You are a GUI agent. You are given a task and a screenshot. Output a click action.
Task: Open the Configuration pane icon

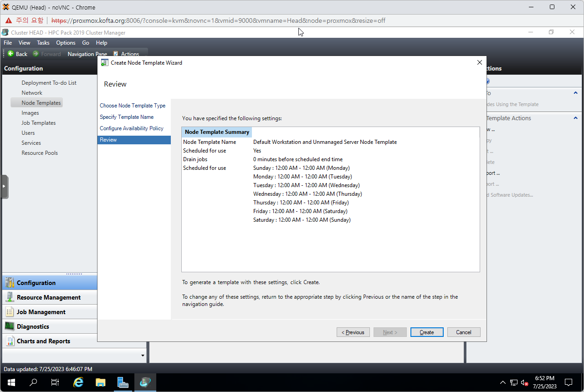coord(10,283)
